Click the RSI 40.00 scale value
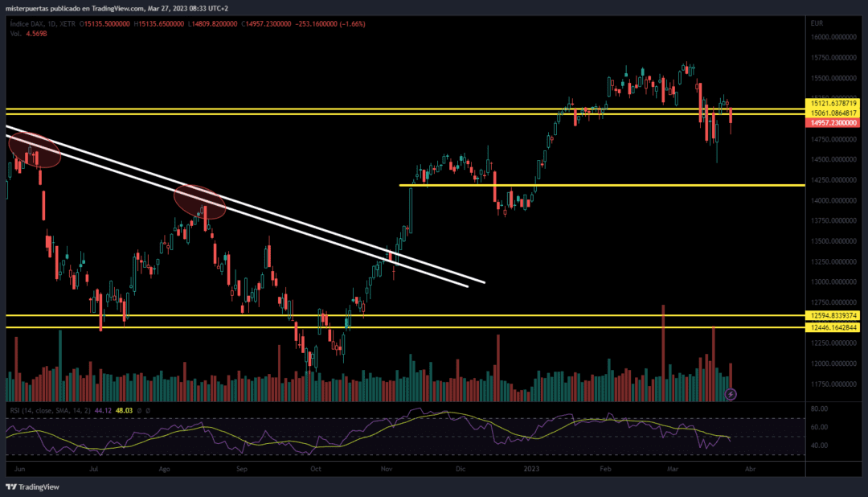This screenshot has height=497, width=868. click(x=819, y=446)
